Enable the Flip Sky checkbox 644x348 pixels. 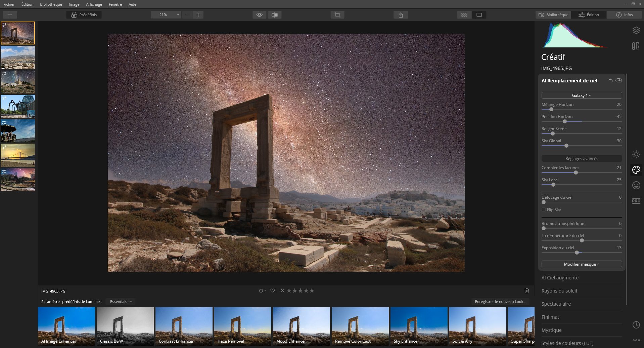[x=543, y=209]
